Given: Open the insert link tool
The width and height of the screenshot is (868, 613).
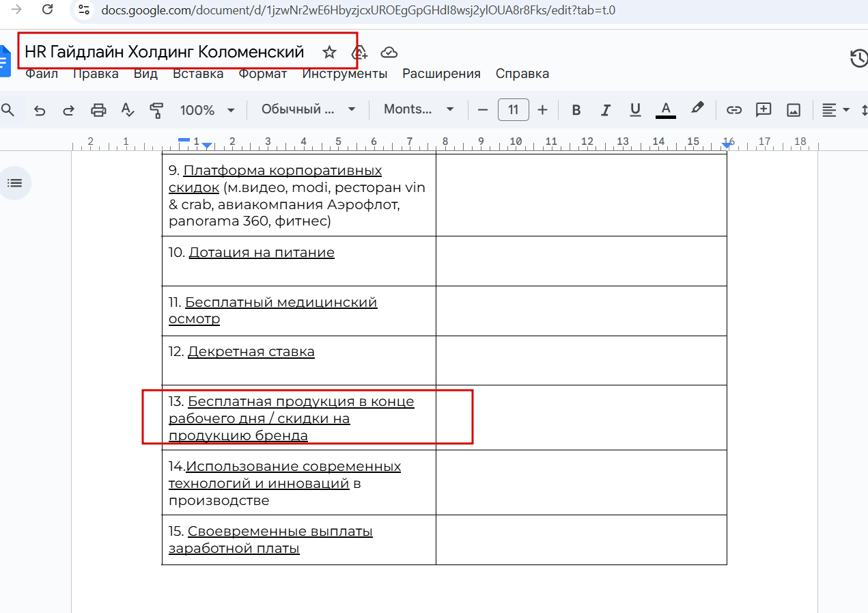Looking at the screenshot, I should pos(734,109).
